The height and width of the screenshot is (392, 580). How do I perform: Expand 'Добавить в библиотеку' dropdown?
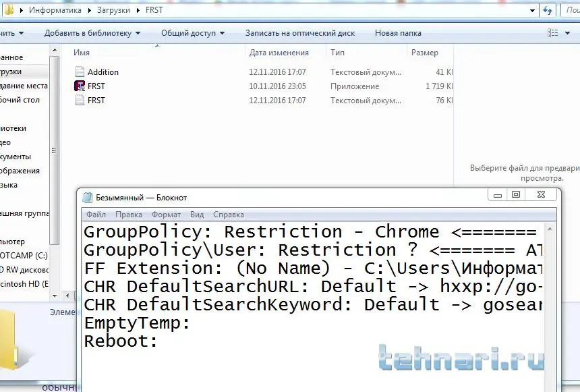(x=138, y=33)
